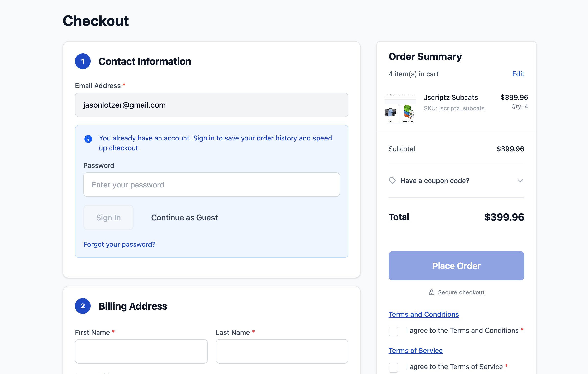Click the coupon tag icon

[x=392, y=181]
